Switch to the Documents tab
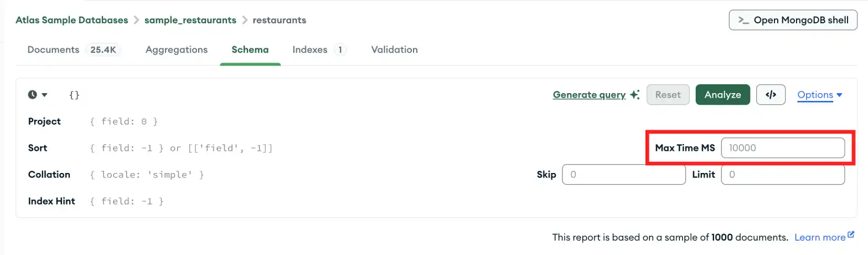This screenshot has height=255, width=868. click(53, 50)
